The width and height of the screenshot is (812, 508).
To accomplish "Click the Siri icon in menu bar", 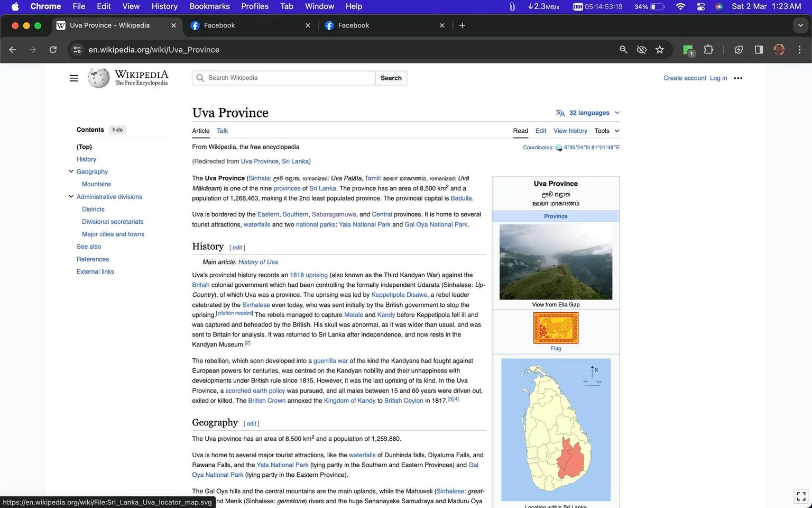I will click(718, 6).
